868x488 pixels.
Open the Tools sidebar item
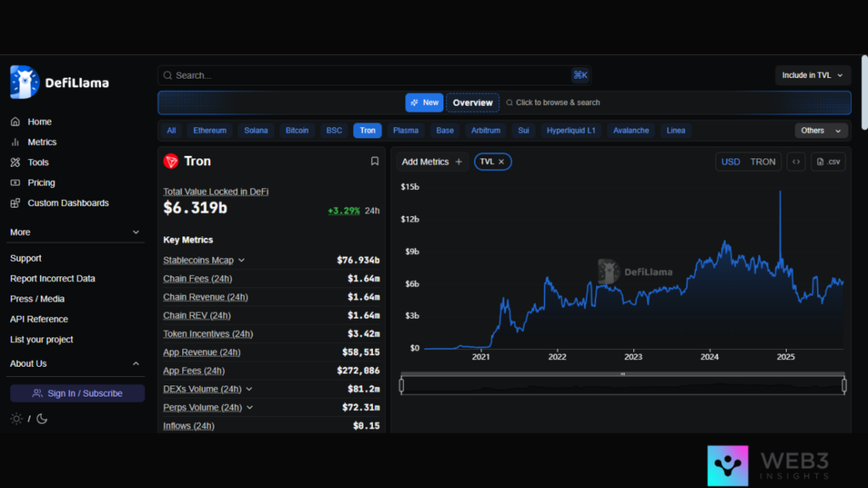38,163
